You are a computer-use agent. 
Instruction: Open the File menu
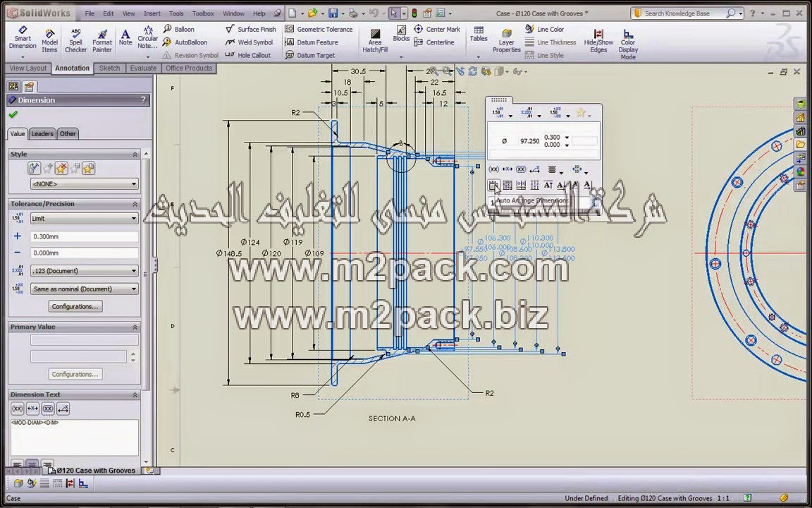click(90, 13)
